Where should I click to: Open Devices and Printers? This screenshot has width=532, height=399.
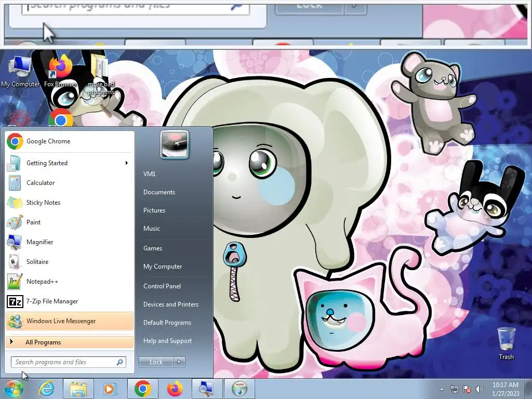[170, 304]
